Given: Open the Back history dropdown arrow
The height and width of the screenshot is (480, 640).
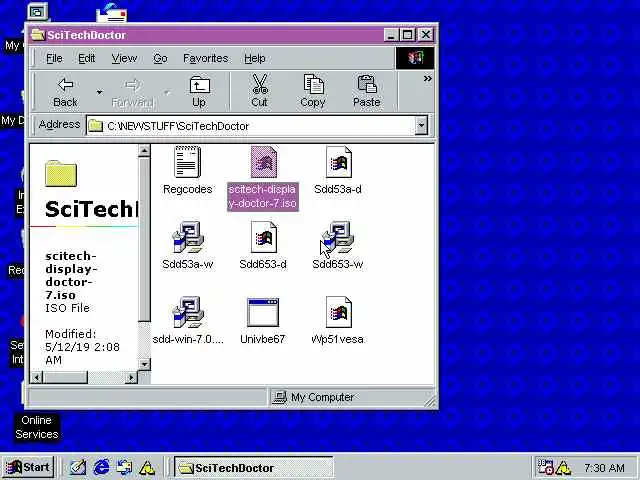Looking at the screenshot, I should tap(99, 92).
